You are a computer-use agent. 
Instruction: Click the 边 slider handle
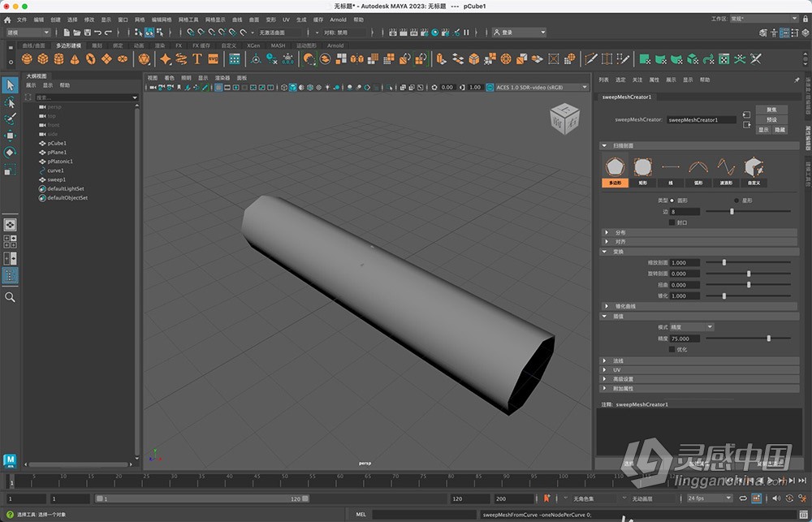click(732, 211)
